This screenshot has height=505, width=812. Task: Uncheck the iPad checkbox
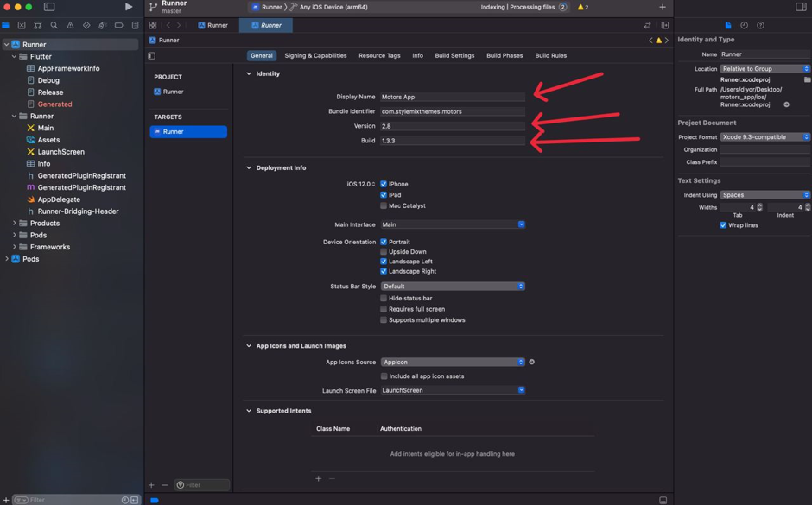pos(384,195)
